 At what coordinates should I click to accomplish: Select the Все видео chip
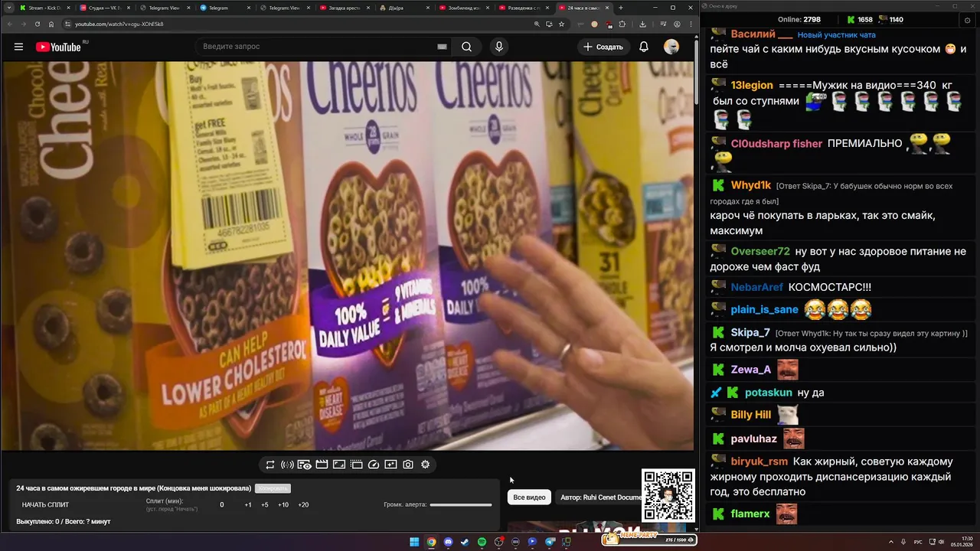click(529, 497)
